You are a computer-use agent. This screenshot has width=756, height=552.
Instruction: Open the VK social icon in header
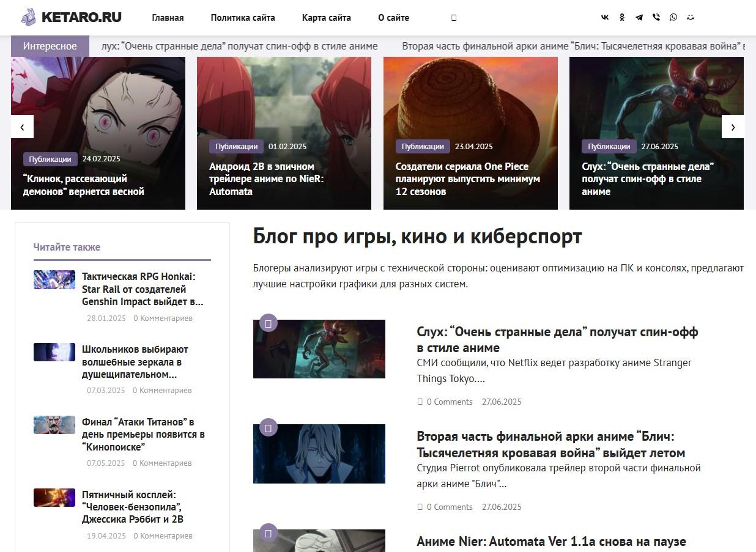pos(605,17)
